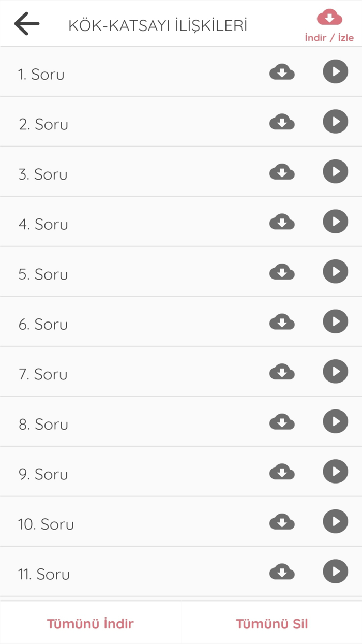362x644 pixels.
Task: Play the 4. Soru video
Action: (x=335, y=222)
